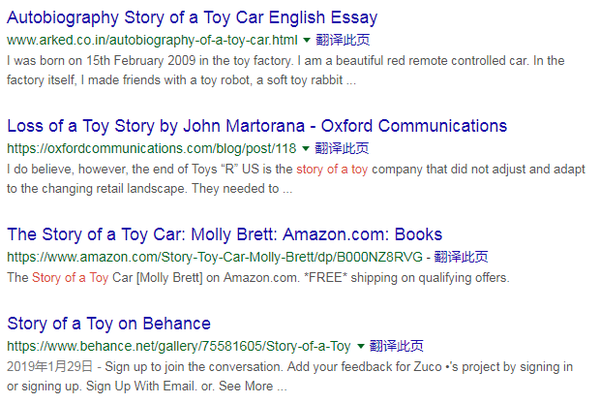Translate the Amazon Molly Brett book page

pyautogui.click(x=461, y=257)
